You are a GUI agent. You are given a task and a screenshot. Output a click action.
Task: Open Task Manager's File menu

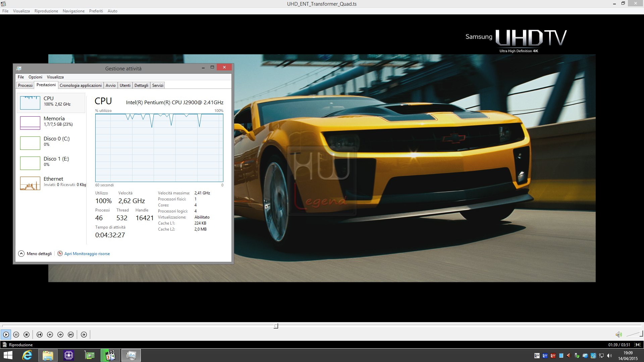pyautogui.click(x=21, y=77)
